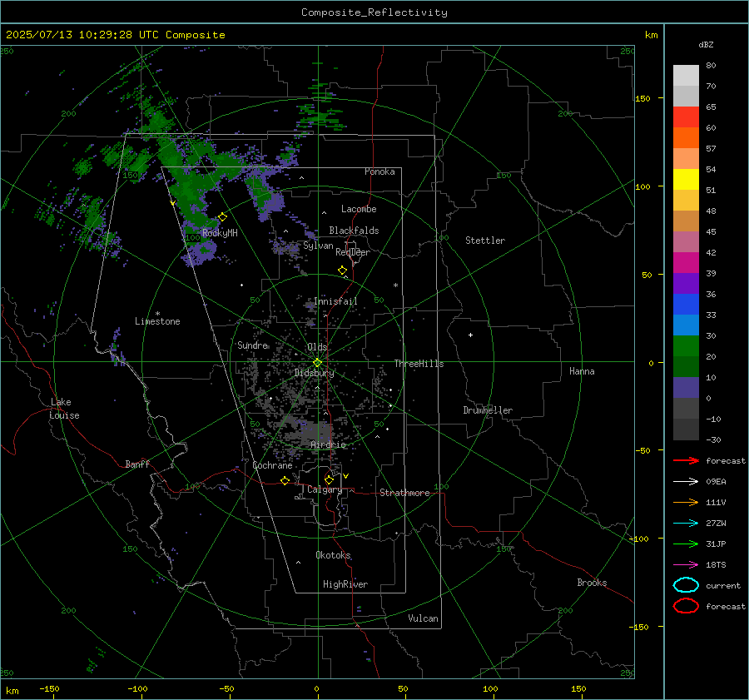
Task: Click the orange 111V arrow legend icon
Action: (x=686, y=502)
